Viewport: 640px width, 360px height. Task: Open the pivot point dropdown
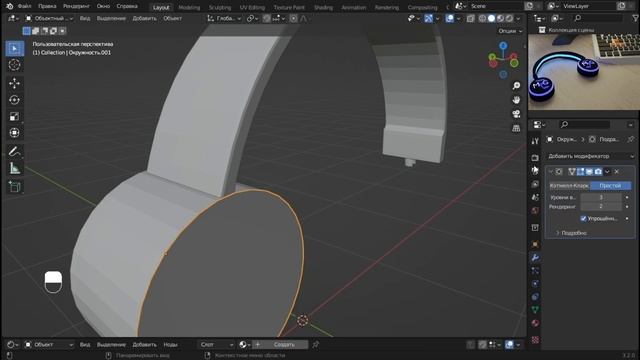253,18
